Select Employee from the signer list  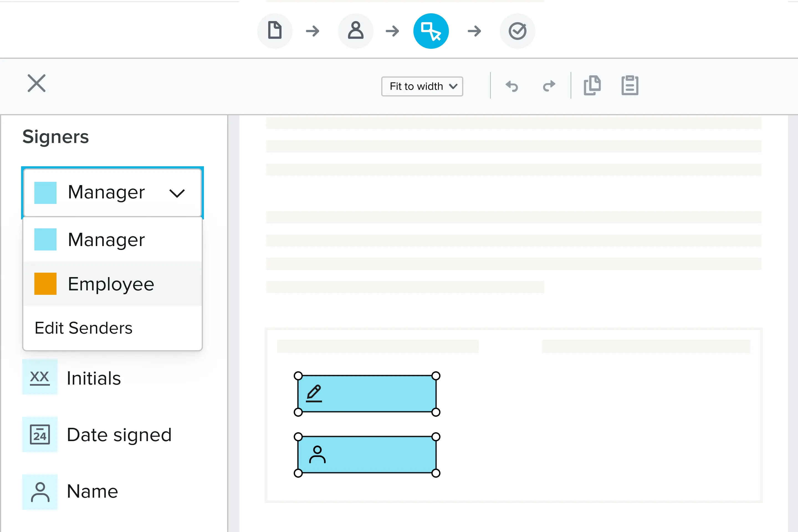pyautogui.click(x=111, y=284)
